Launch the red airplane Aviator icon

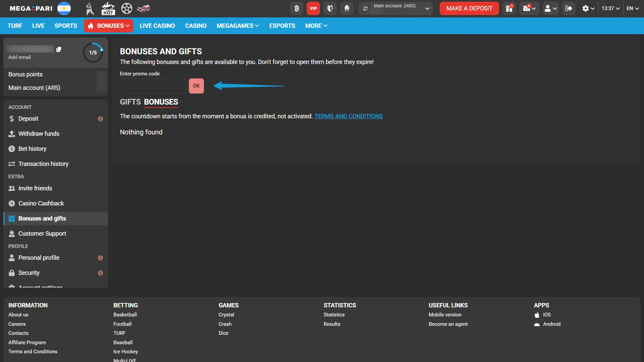pos(144,8)
